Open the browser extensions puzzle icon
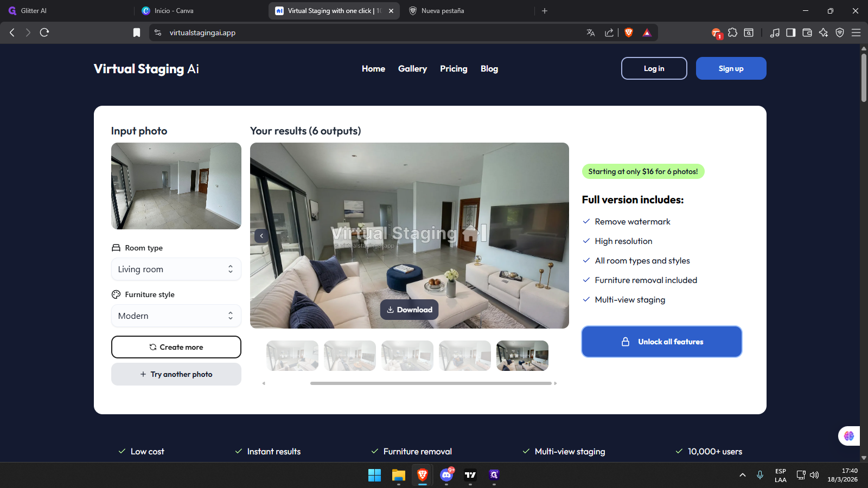This screenshot has width=868, height=488. (x=732, y=33)
